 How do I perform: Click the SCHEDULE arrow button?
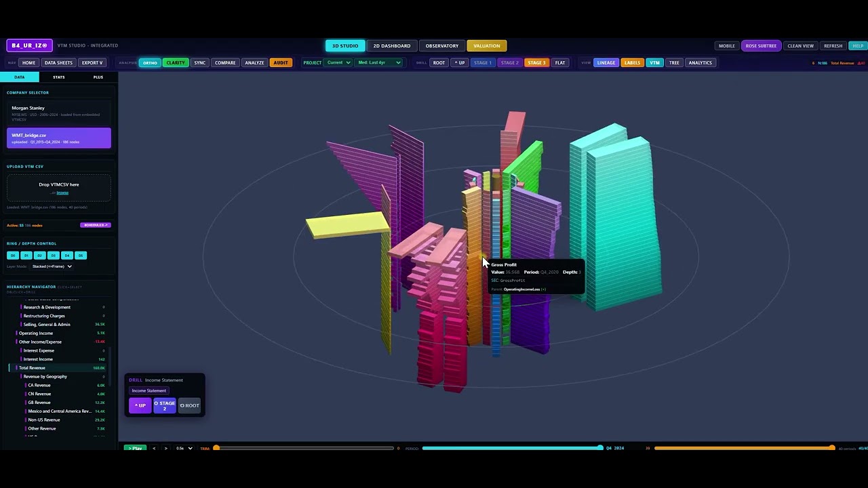pyautogui.click(x=95, y=225)
